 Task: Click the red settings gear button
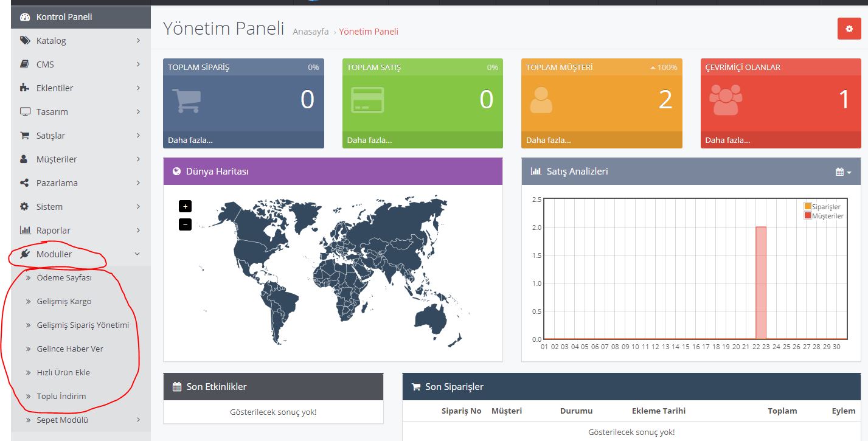click(x=849, y=29)
